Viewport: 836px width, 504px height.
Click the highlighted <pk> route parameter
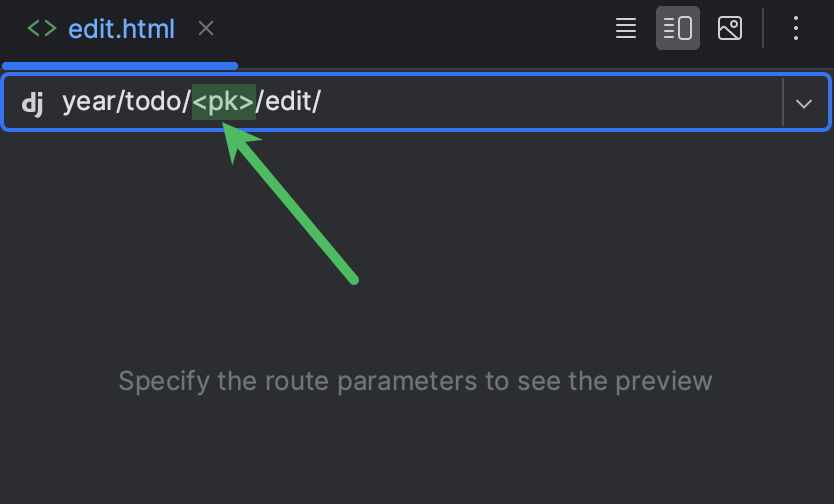coord(224,102)
